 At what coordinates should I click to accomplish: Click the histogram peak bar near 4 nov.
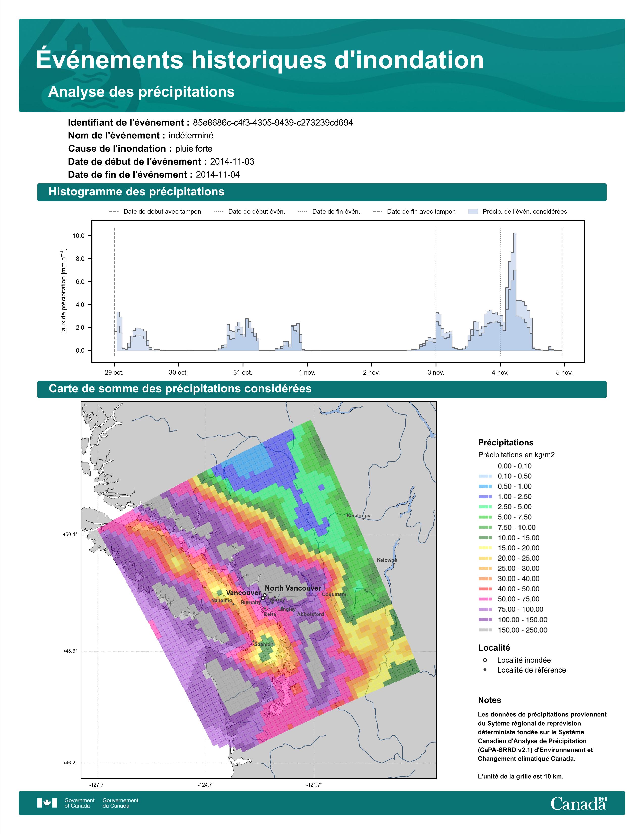(x=515, y=291)
